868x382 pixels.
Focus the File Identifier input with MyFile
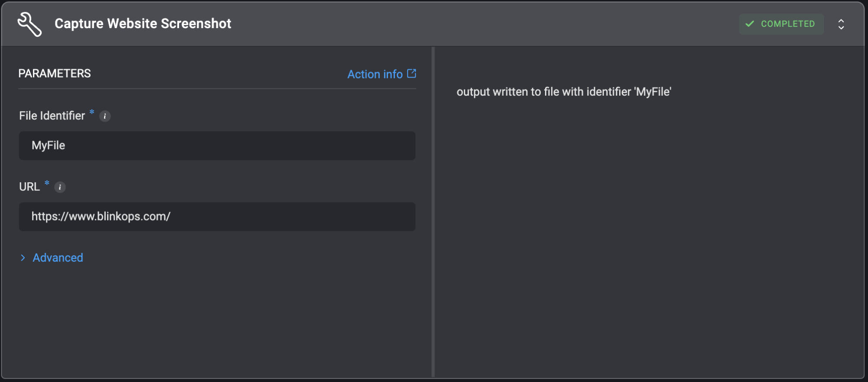(x=217, y=146)
